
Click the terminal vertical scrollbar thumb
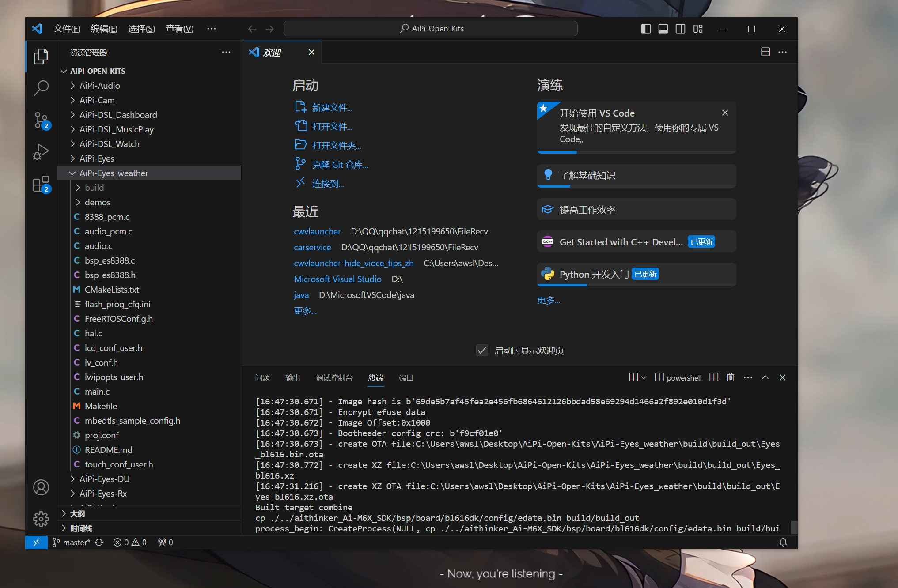794,527
